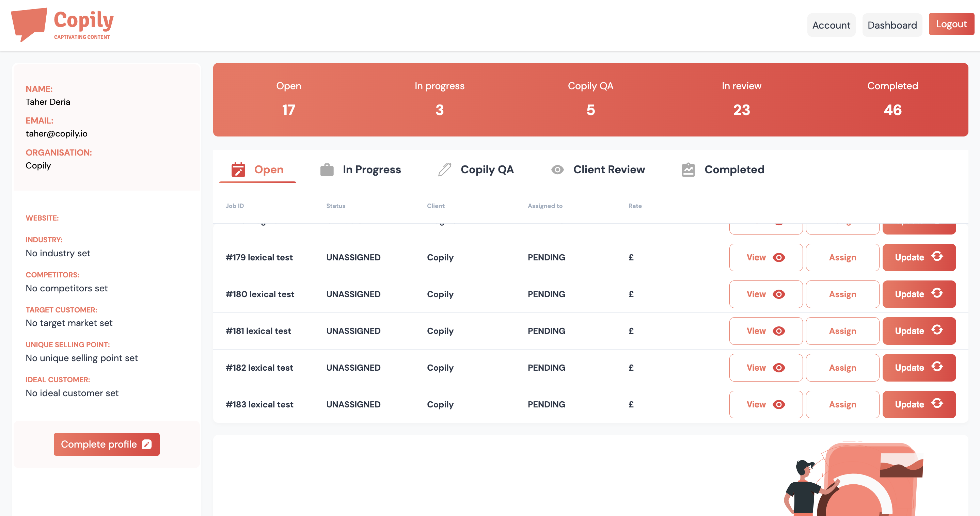The height and width of the screenshot is (516, 980).
Task: Select the '#181 lexical test' job ID
Action: point(258,331)
